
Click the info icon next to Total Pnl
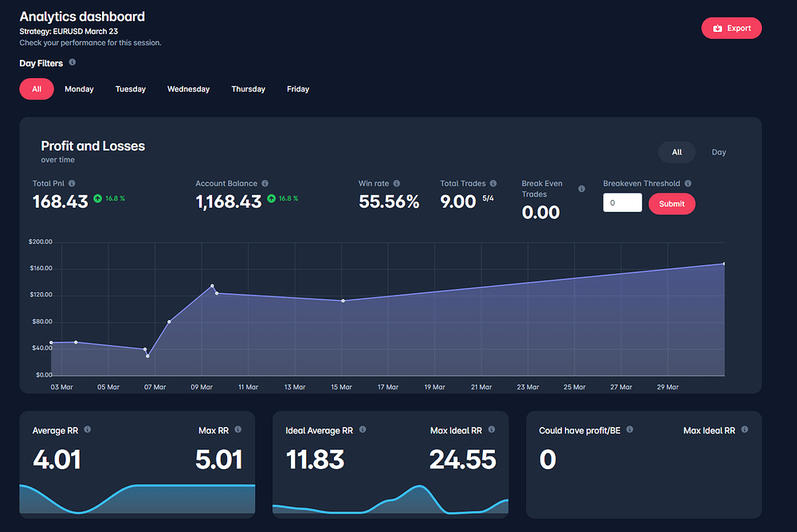[x=72, y=183]
